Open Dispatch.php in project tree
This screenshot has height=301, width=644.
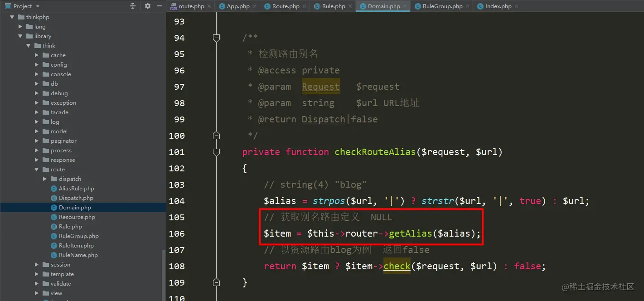click(x=76, y=198)
